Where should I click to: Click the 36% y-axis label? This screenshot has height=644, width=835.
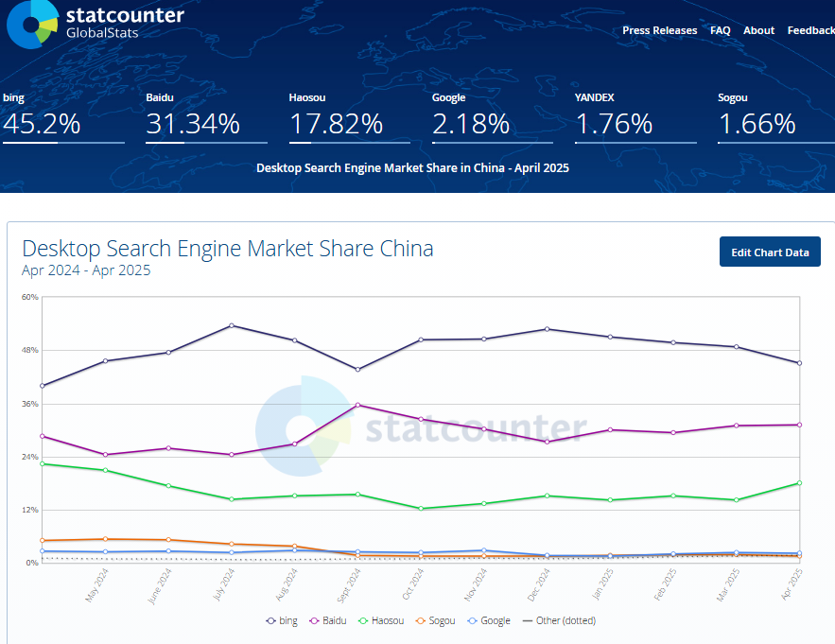[x=30, y=404]
